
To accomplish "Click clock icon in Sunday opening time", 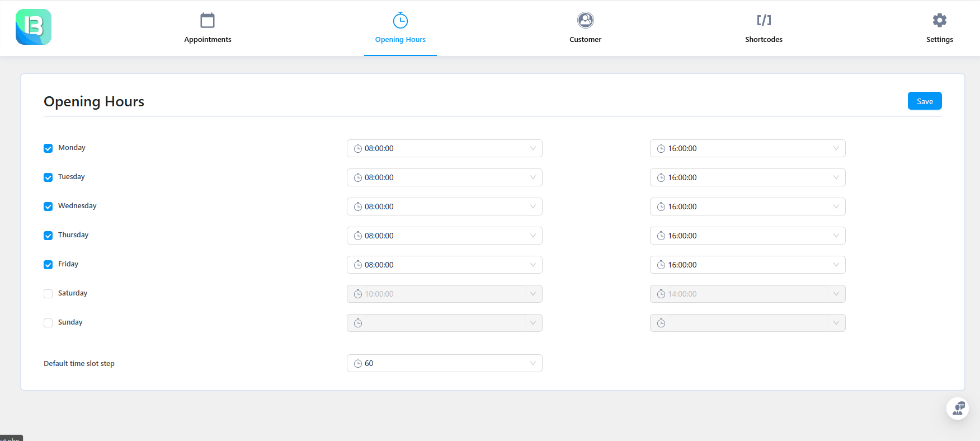I will 358,323.
